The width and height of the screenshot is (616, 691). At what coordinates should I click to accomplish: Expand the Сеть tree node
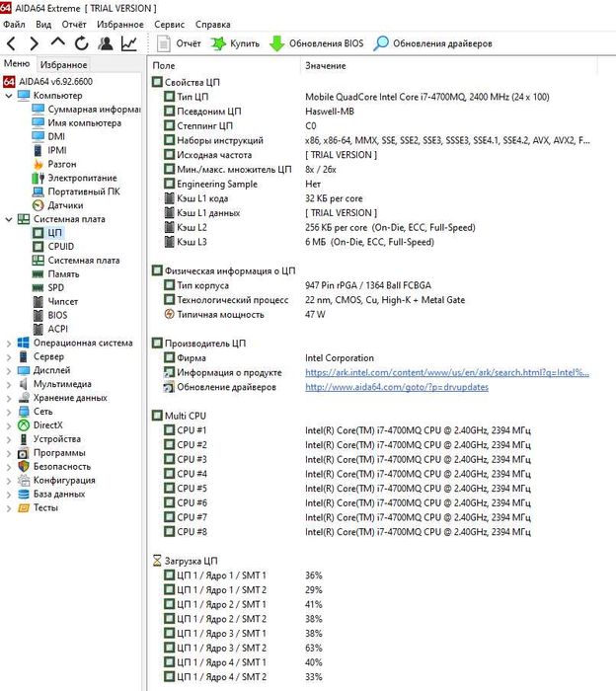(8, 412)
